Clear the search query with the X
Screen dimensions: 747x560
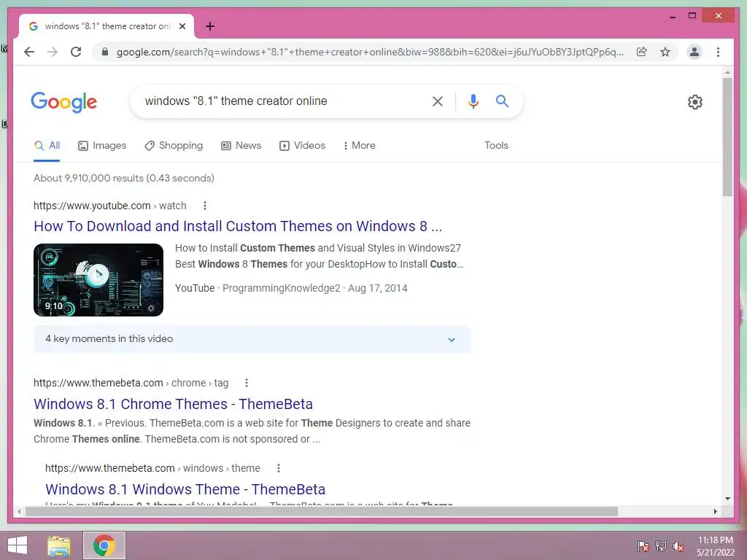tap(438, 101)
